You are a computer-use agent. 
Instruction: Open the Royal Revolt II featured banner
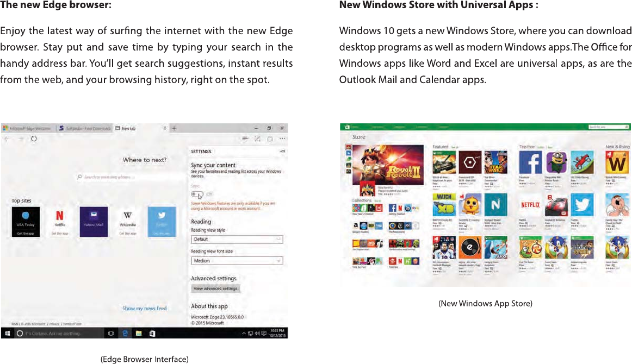tap(388, 166)
